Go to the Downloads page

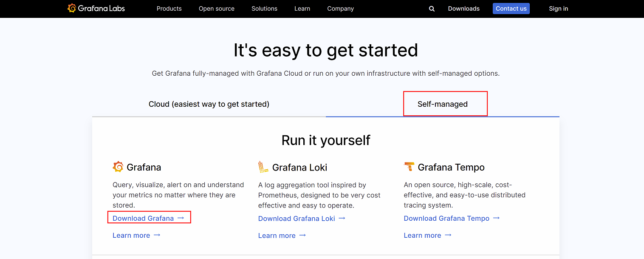(x=463, y=9)
